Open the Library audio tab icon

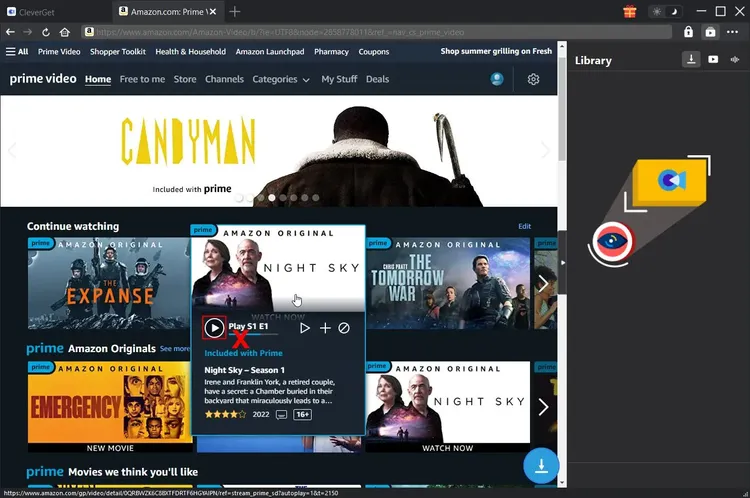(x=736, y=60)
